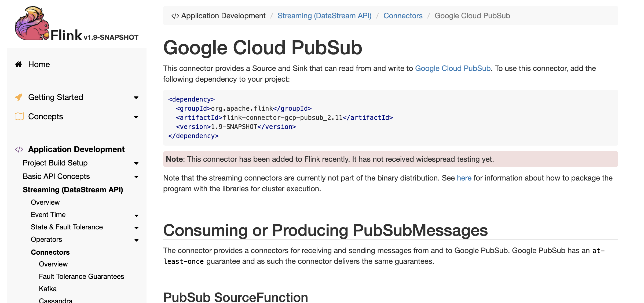Image resolution: width=644 pixels, height=303 pixels.
Task: Open Streaming (DataStream API) breadcrumb link
Action: point(324,16)
